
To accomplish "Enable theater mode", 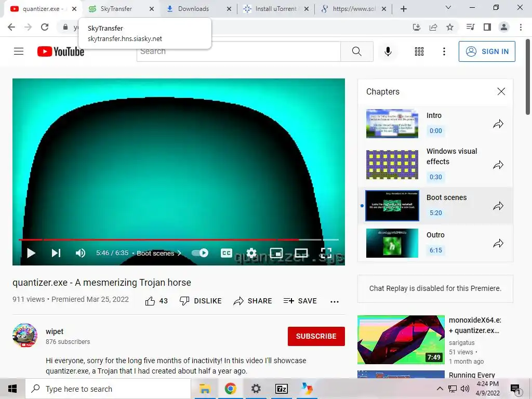I will click(x=301, y=253).
